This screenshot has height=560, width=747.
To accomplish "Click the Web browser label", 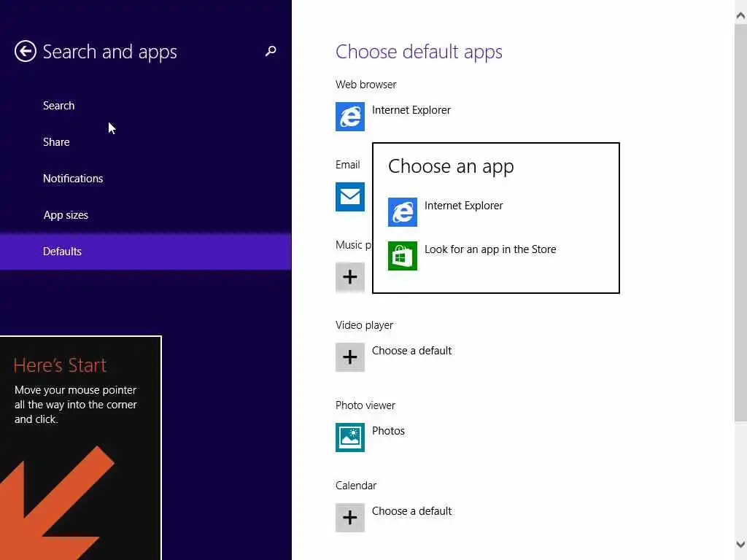I will pos(366,85).
